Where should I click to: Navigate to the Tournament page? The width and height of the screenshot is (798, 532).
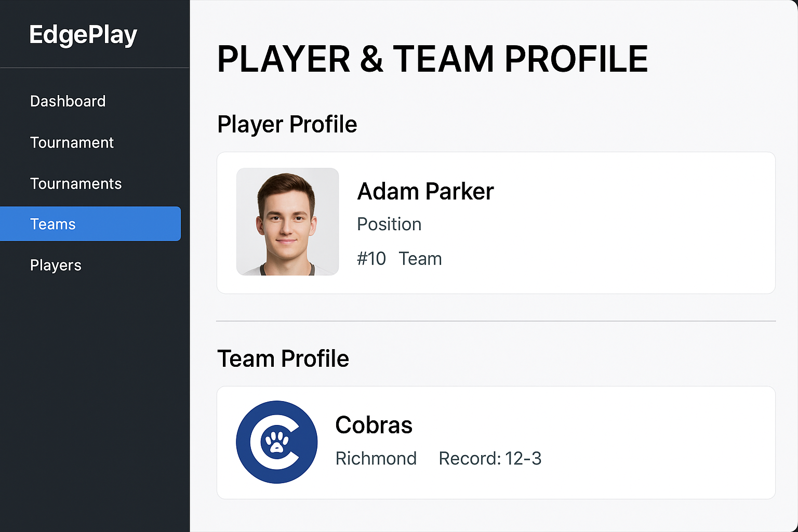tap(72, 142)
